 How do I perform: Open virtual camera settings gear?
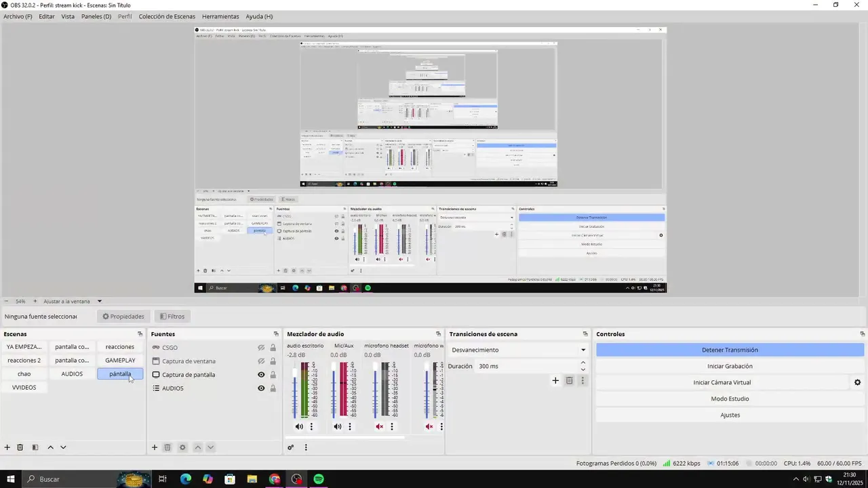point(857,382)
